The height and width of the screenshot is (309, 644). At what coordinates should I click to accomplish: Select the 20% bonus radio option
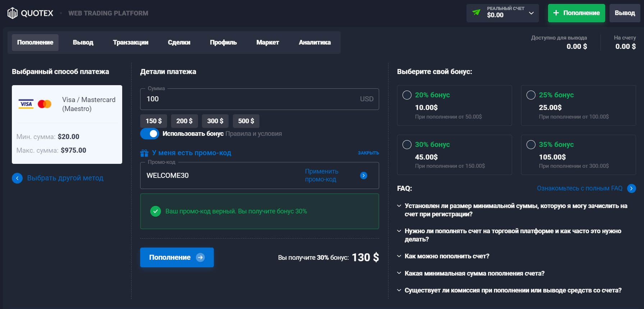point(407,95)
